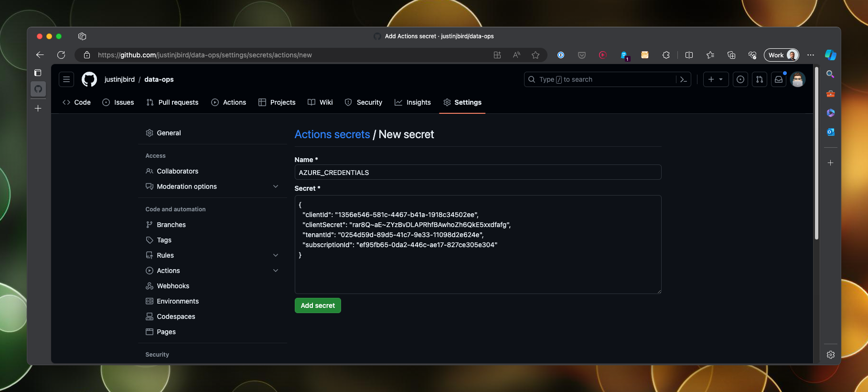
Task: Open Pull requests icon in GitHub header
Action: click(760, 79)
